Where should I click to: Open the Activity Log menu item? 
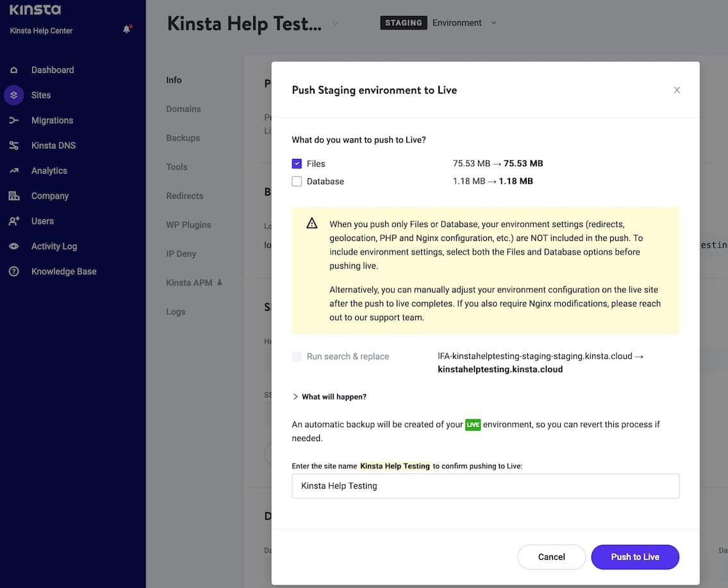[54, 246]
